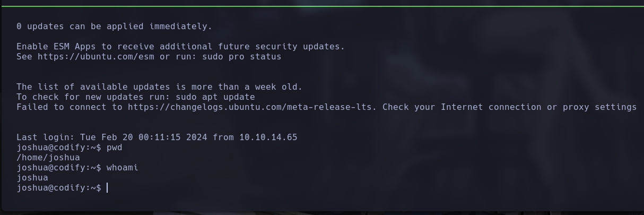Click the joshua@codify prompt before pwd

point(58,148)
